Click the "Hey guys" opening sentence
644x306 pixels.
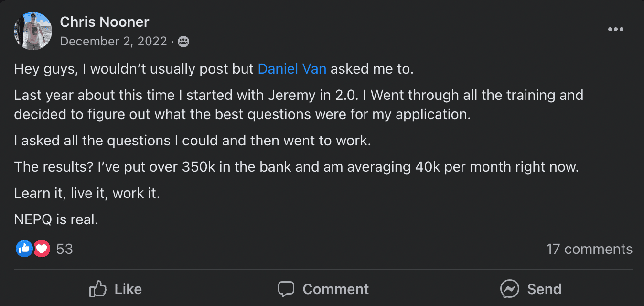click(x=134, y=69)
